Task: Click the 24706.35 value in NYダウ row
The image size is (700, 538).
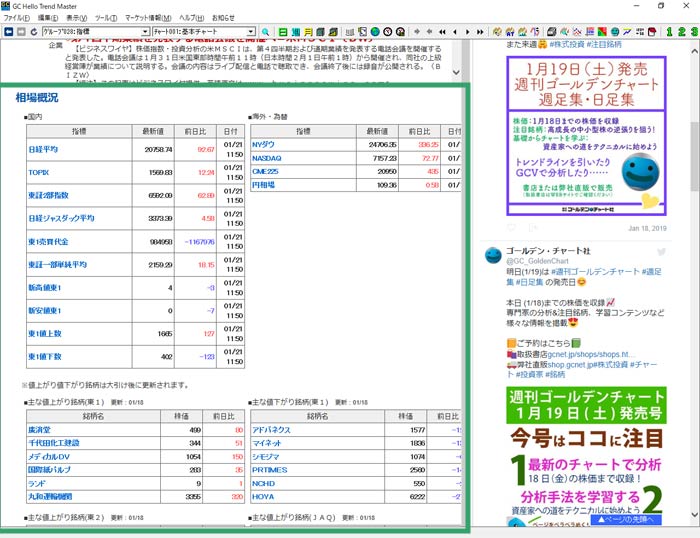Action: click(x=383, y=145)
